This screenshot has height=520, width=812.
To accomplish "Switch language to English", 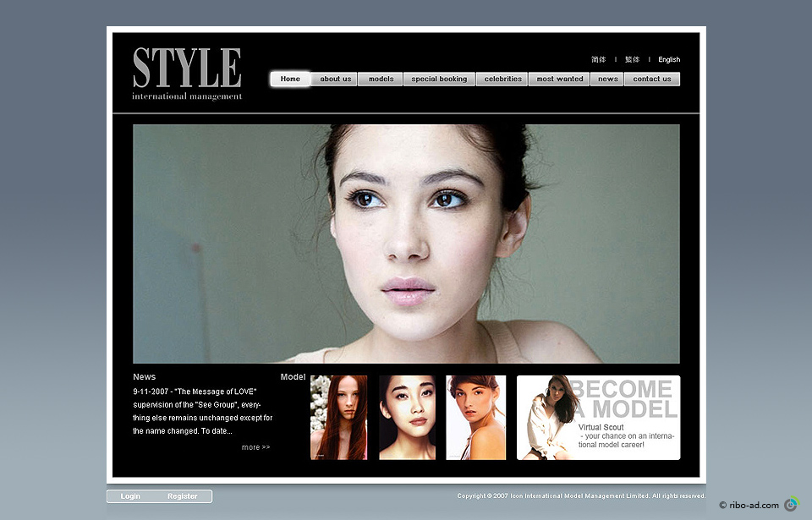I will coord(669,60).
